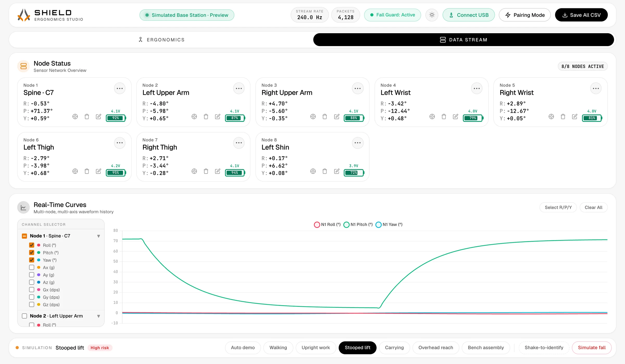625x364 pixels.
Task: Click the trash icon on Right Upper Arm card
Action: coord(325,117)
